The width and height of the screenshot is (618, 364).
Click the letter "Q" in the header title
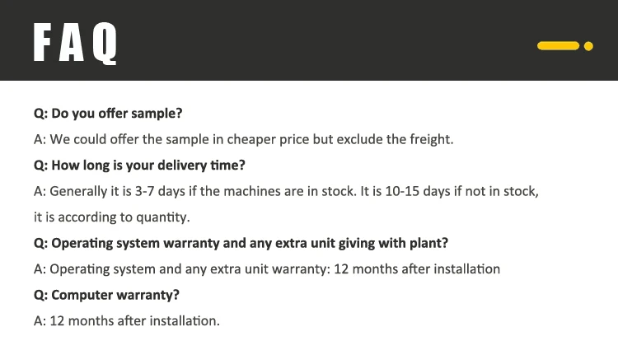107,44
